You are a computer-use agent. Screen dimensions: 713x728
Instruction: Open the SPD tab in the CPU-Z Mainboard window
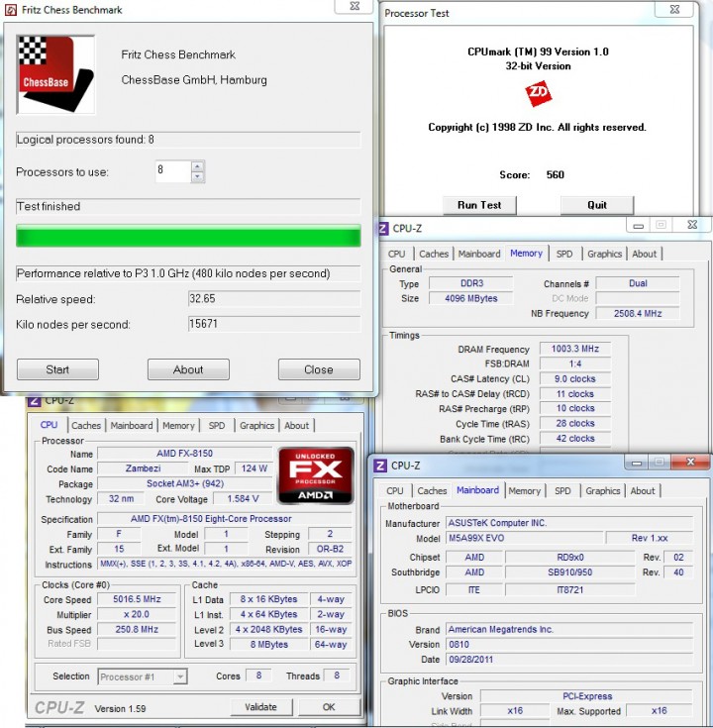562,490
